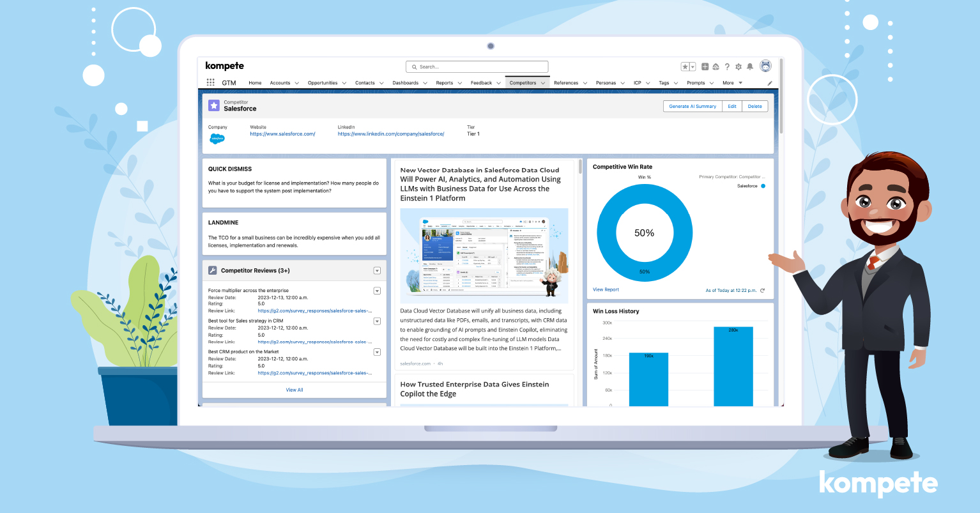This screenshot has height=513, width=980.
Task: Open the Setup gear icon
Action: click(739, 66)
